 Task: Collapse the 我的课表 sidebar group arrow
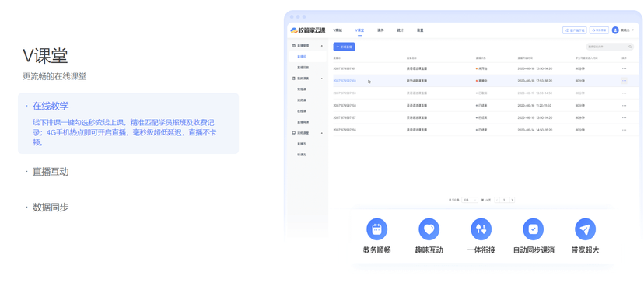click(321, 78)
